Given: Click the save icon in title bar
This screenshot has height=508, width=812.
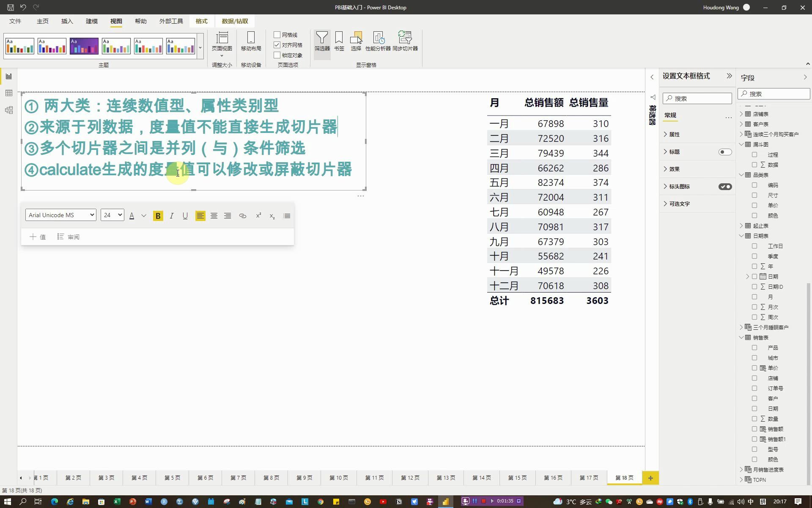Looking at the screenshot, I should click(x=11, y=7).
